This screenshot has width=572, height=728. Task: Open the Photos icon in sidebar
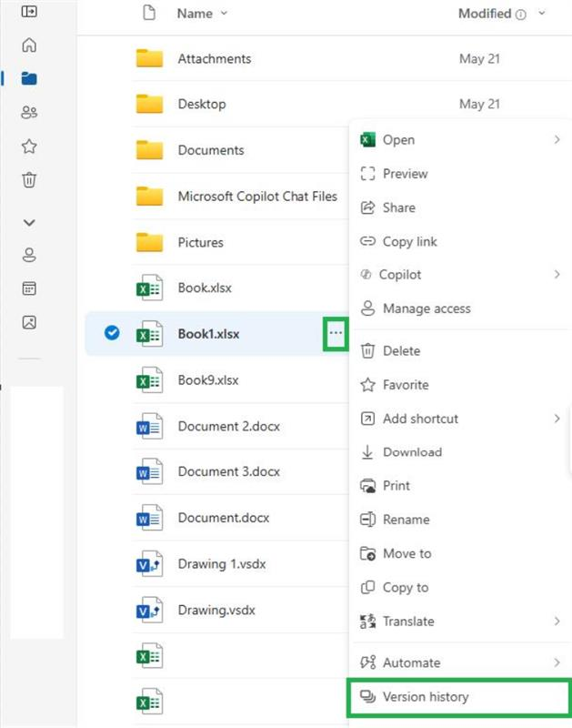[x=29, y=322]
